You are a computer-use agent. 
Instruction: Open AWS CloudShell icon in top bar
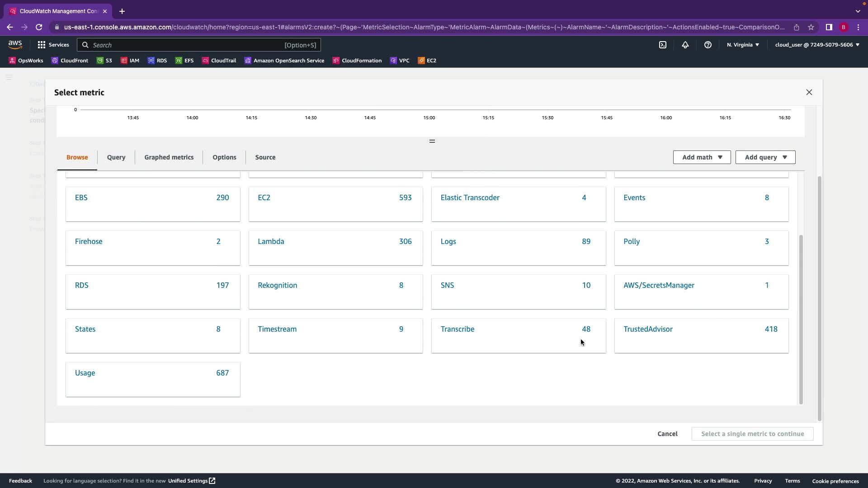(x=663, y=45)
